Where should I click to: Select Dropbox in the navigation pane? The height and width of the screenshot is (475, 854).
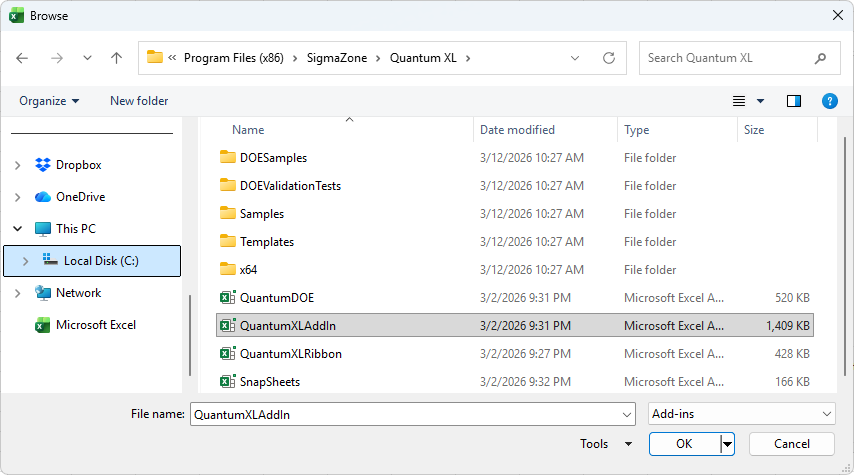78,165
